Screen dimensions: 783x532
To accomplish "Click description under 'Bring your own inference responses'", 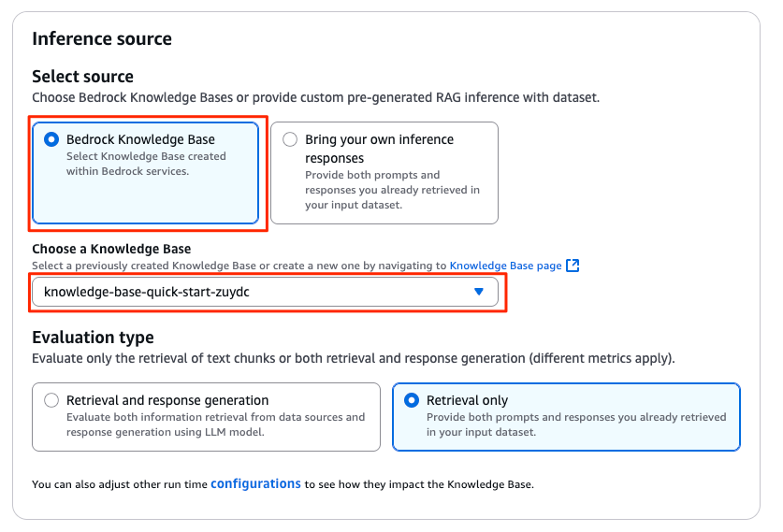I will pos(393,190).
